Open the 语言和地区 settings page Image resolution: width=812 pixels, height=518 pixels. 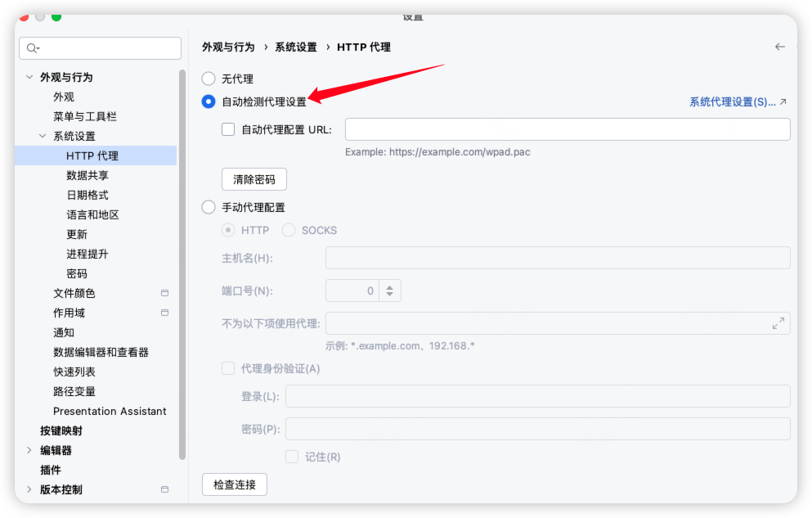(92, 215)
